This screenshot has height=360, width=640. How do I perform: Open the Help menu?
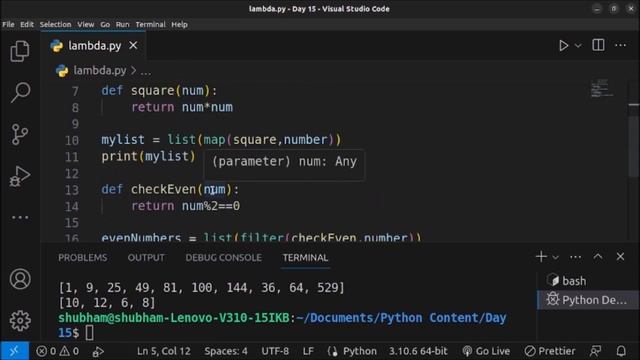tap(179, 24)
